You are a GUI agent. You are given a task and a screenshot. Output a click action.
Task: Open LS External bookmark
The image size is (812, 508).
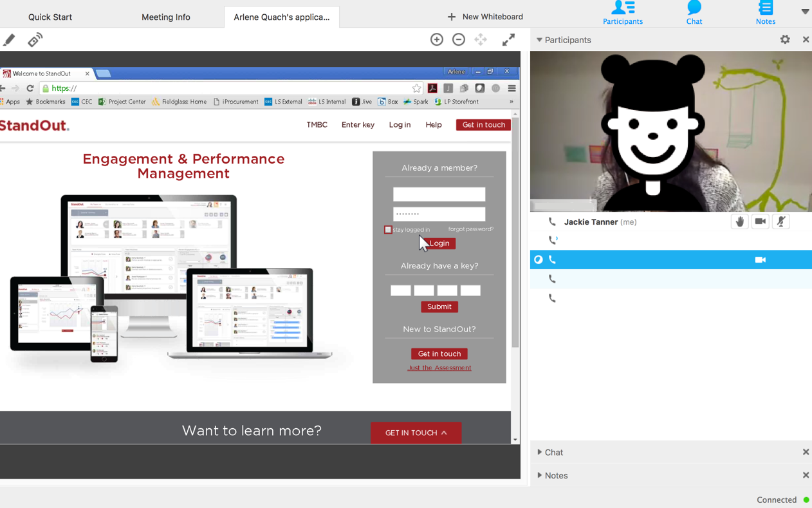(283, 102)
